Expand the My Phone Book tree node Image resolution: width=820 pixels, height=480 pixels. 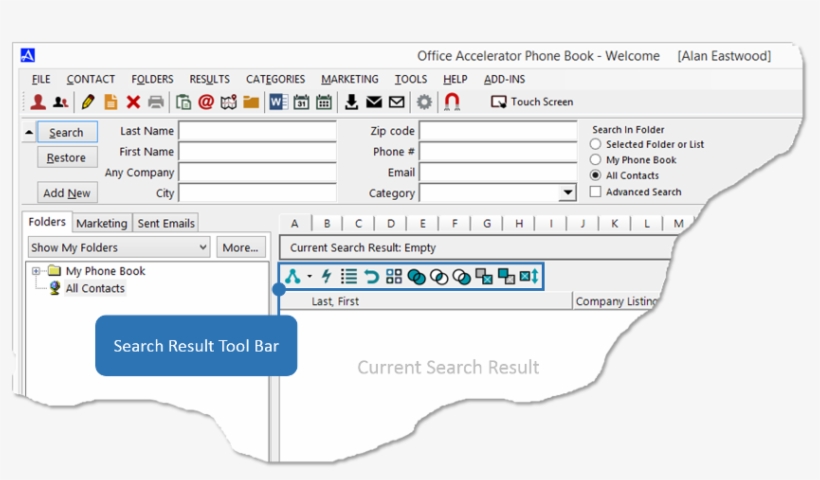coord(36,271)
